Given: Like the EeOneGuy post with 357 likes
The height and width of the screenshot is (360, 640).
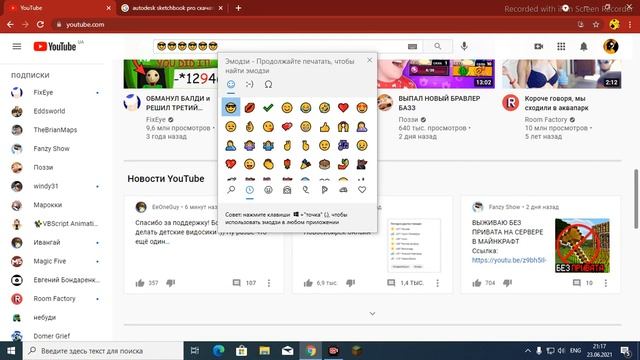Looking at the screenshot, I should (140, 283).
